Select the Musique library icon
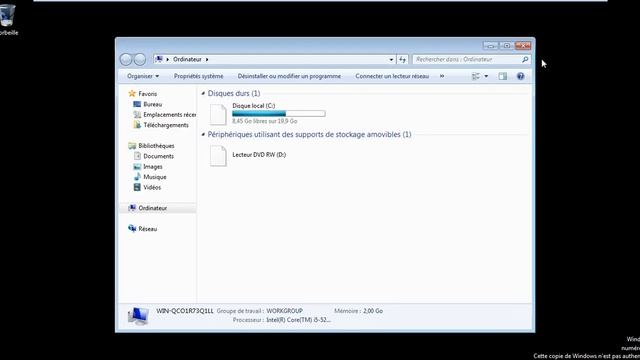This screenshot has height=360, width=640. (137, 177)
